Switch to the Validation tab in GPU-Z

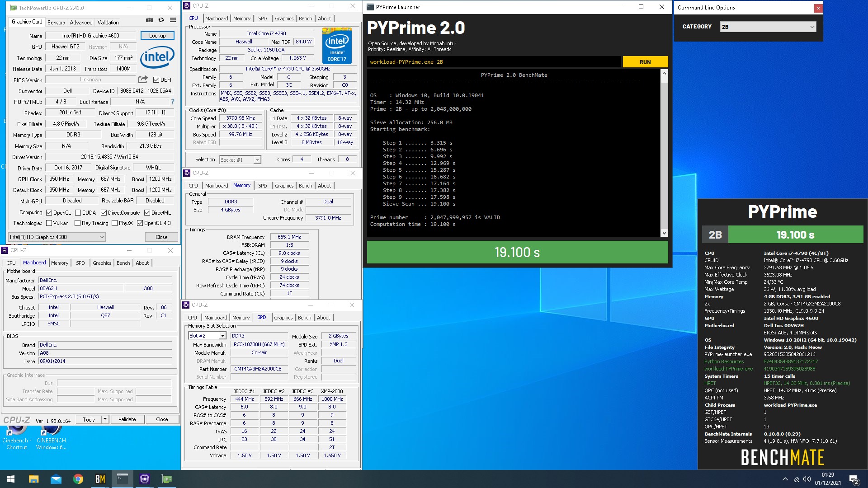pyautogui.click(x=108, y=22)
